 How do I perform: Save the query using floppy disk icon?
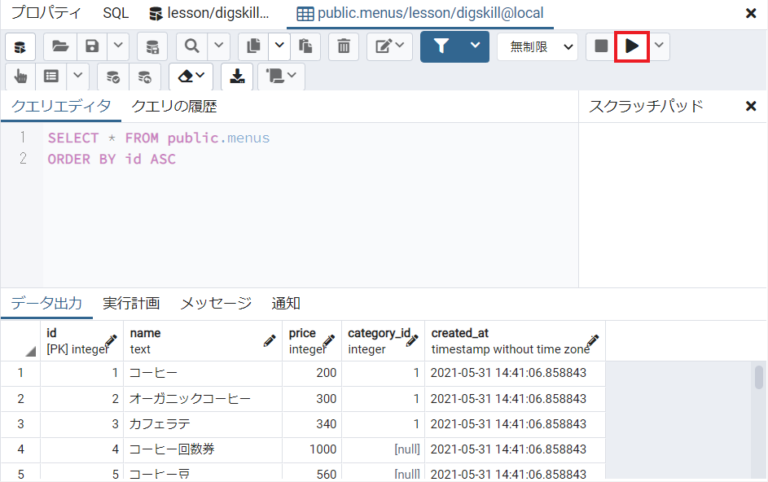92,46
